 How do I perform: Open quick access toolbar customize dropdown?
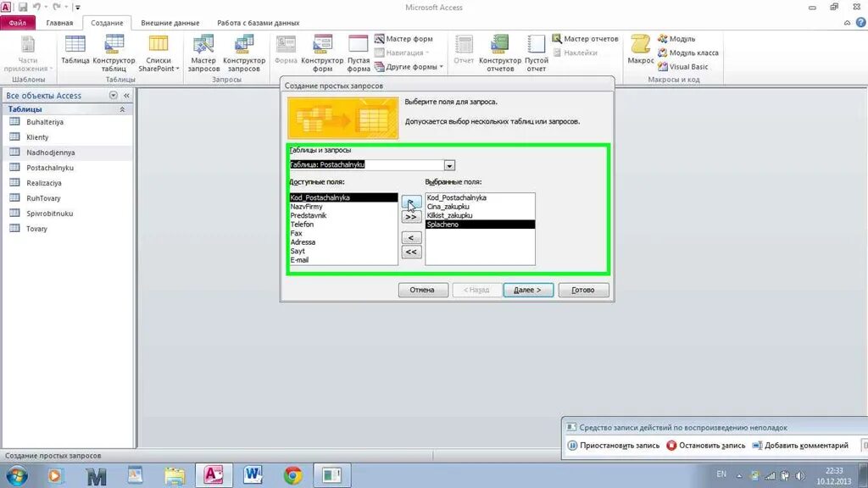point(77,7)
